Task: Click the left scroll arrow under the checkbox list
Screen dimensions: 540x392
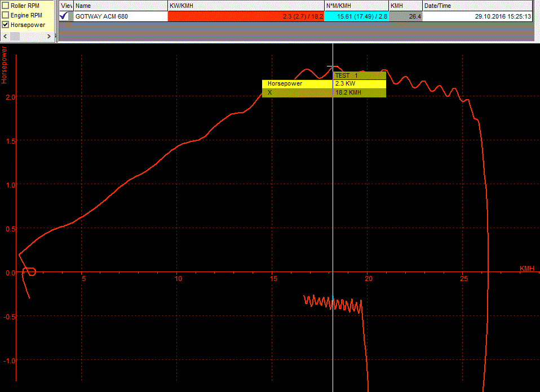Action: click(x=5, y=36)
